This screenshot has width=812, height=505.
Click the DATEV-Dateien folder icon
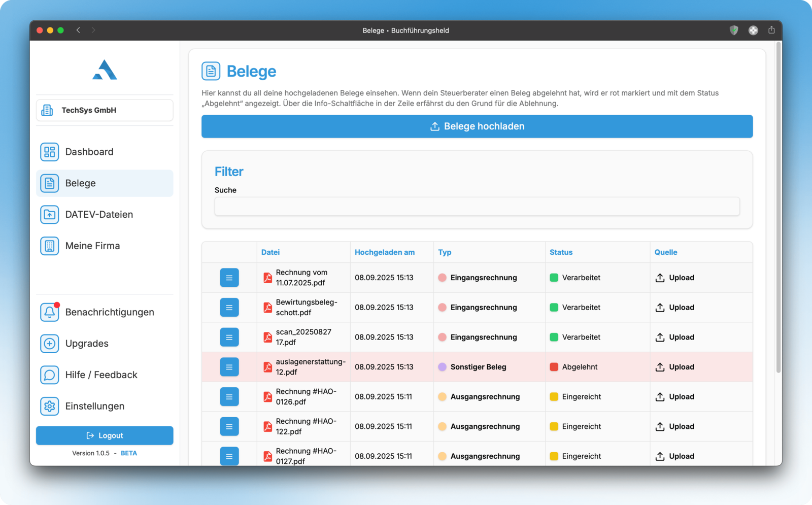49,214
